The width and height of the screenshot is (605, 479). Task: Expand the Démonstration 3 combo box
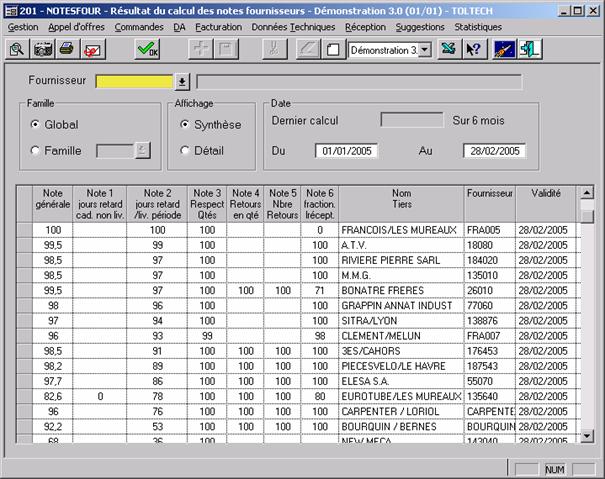(425, 49)
